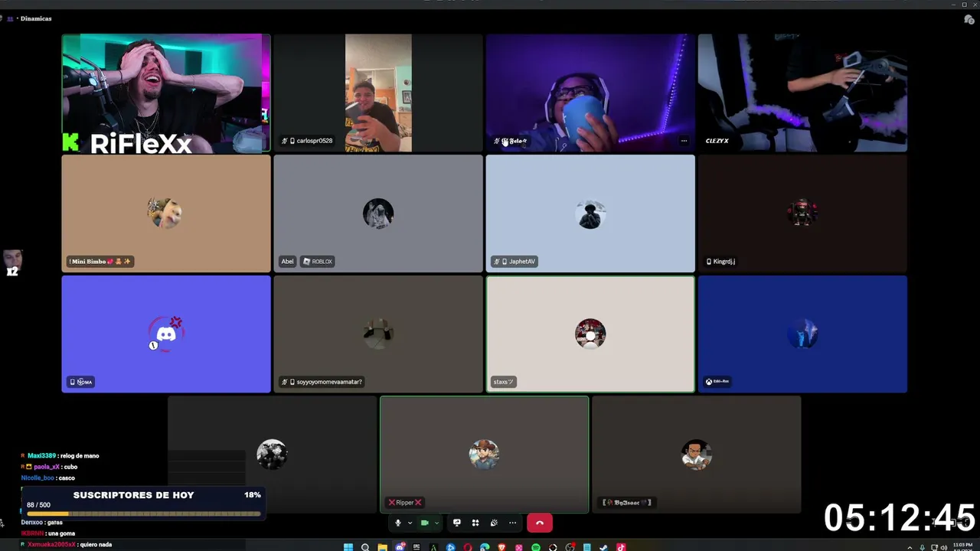Open more call options (three dots)

click(x=512, y=523)
